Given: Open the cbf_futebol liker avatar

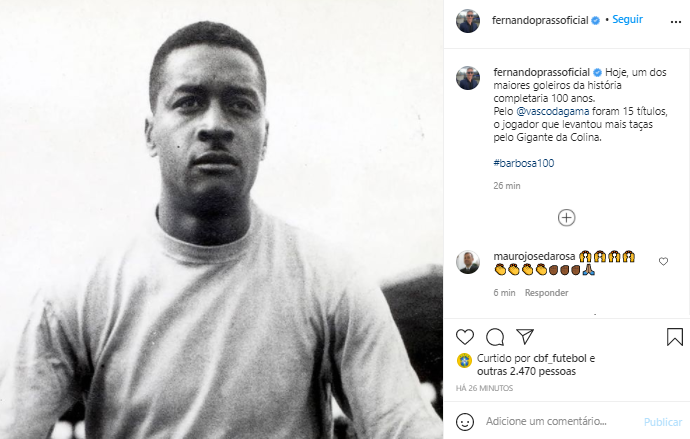Looking at the screenshot, I should (x=464, y=361).
